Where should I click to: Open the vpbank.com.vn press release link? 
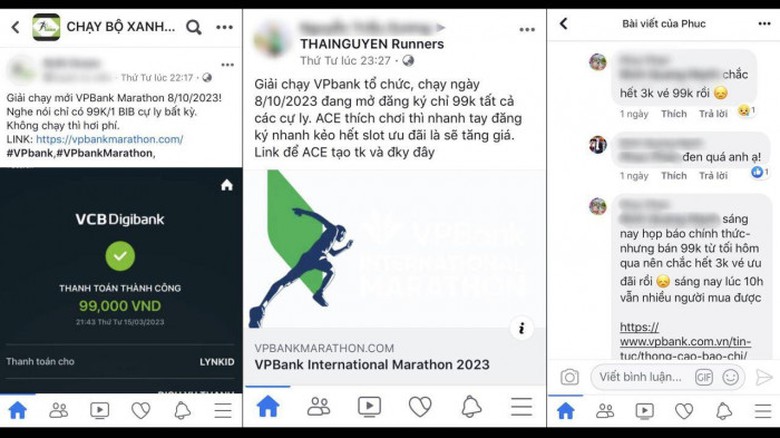(x=685, y=341)
